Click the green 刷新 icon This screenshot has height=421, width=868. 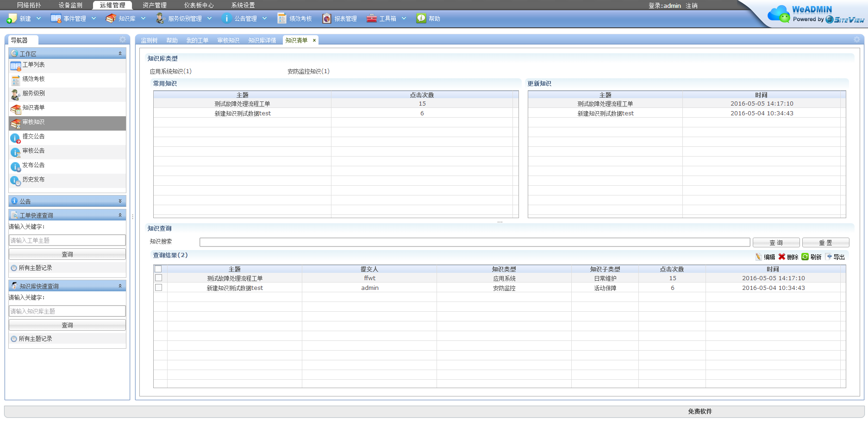point(805,257)
